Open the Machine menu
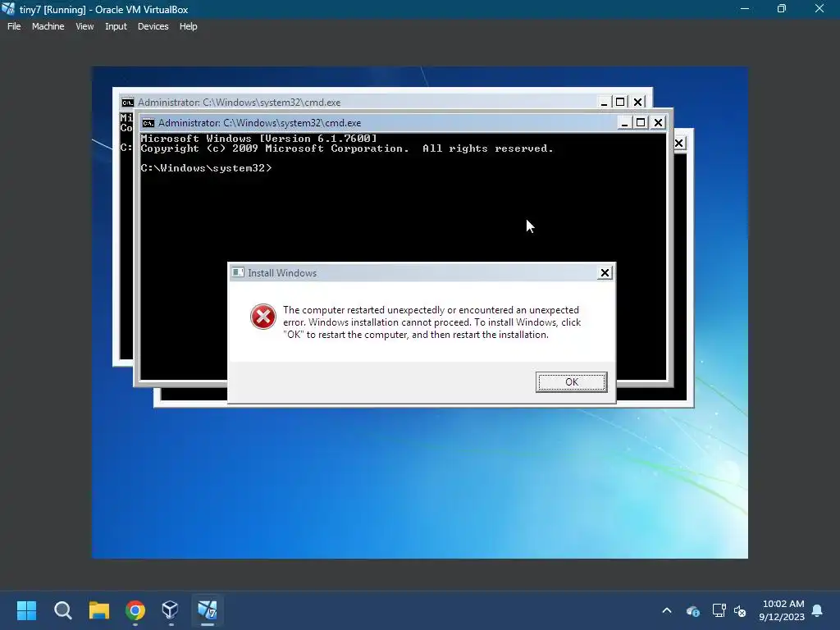This screenshot has height=630, width=840. pos(48,26)
